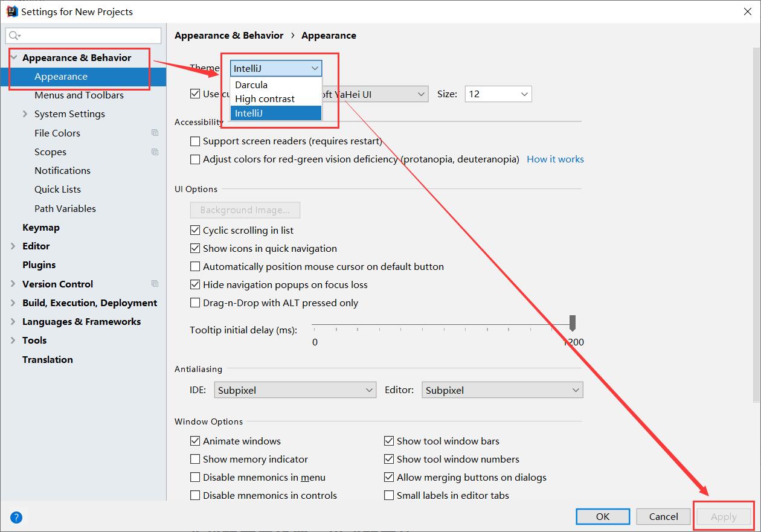The width and height of the screenshot is (761, 532).
Task: Click the OK button
Action: (x=603, y=516)
